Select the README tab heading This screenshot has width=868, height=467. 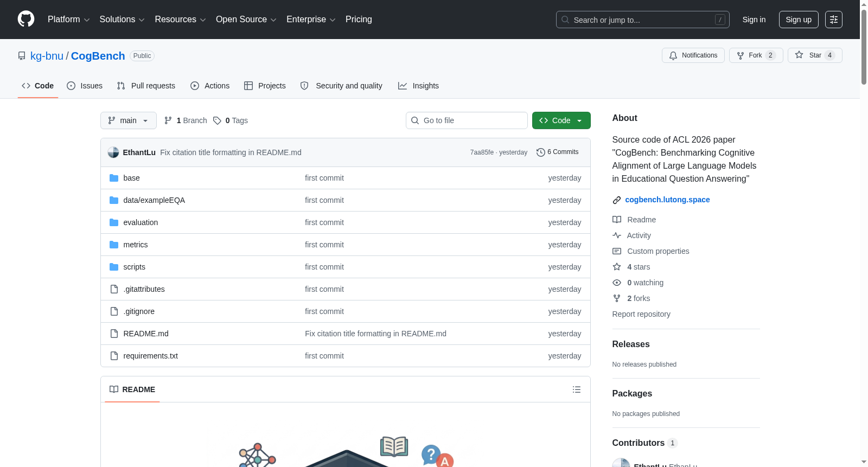[132, 389]
